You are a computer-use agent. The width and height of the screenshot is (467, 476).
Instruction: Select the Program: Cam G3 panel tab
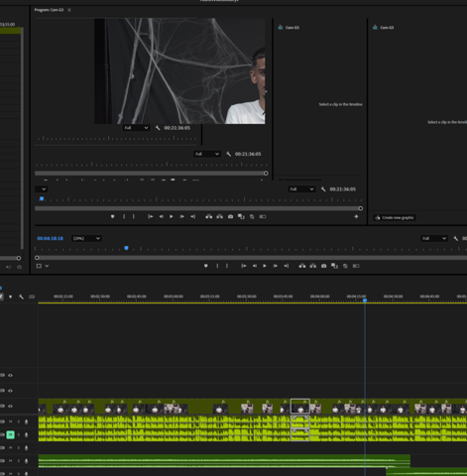49,10
